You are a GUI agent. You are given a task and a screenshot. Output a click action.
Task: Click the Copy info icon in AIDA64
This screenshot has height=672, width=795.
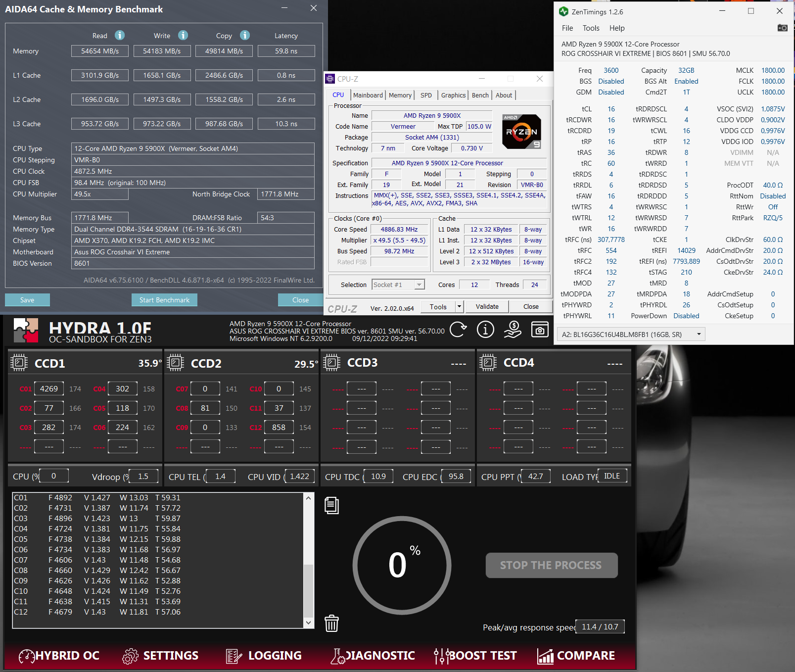point(245,35)
